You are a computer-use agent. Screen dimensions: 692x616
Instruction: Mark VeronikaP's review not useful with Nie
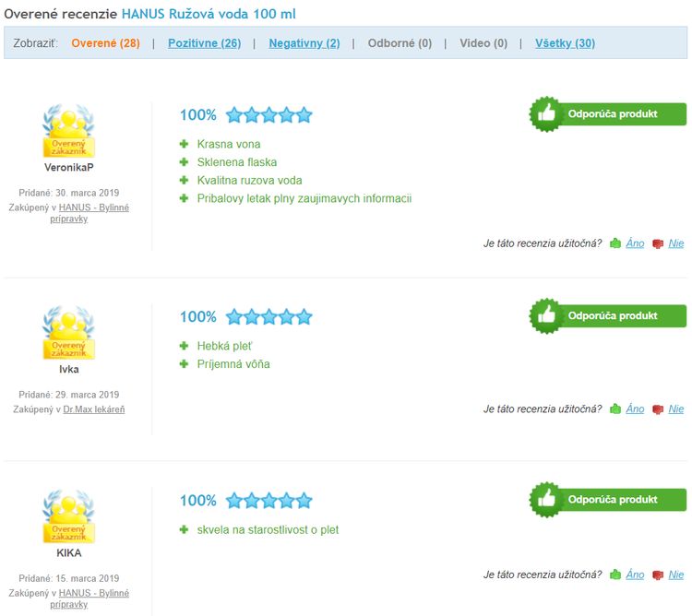[x=676, y=243]
